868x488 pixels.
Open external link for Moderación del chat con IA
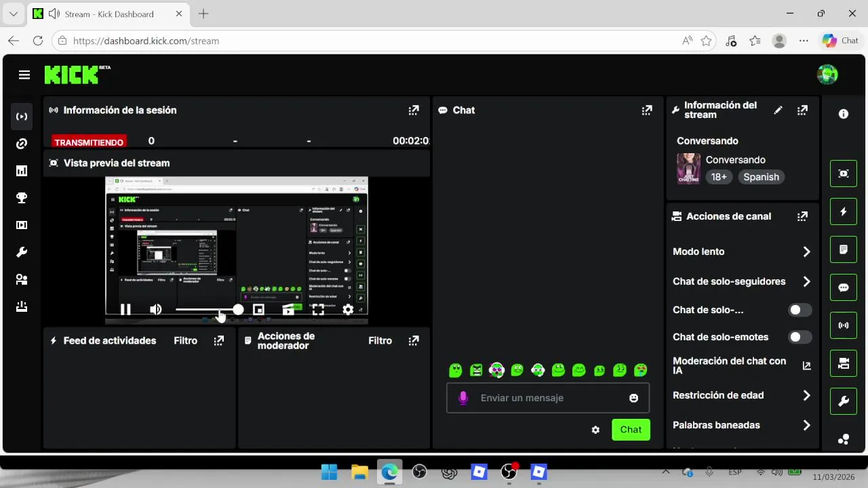tap(806, 365)
